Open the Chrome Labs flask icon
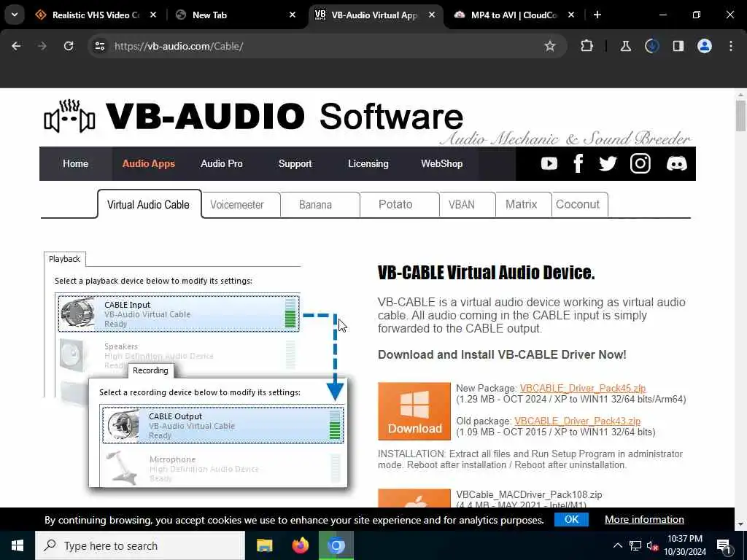This screenshot has height=560, width=747. click(625, 46)
